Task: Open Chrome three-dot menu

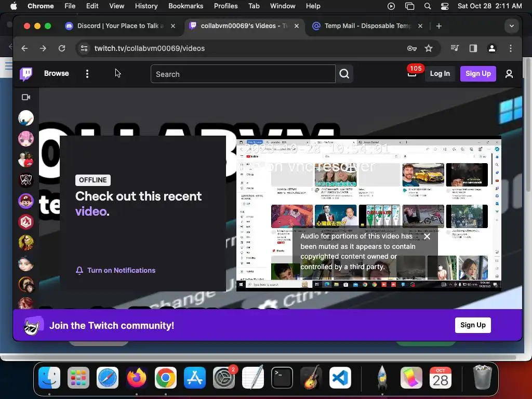Action: [510, 48]
